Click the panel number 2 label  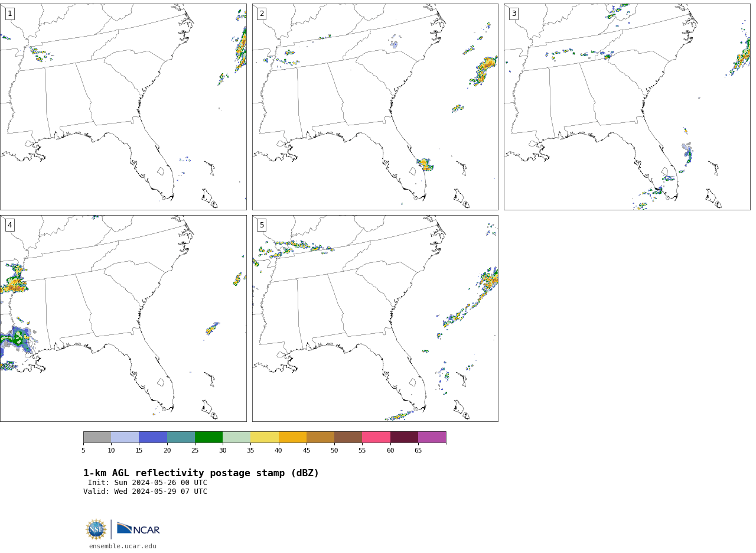262,14
